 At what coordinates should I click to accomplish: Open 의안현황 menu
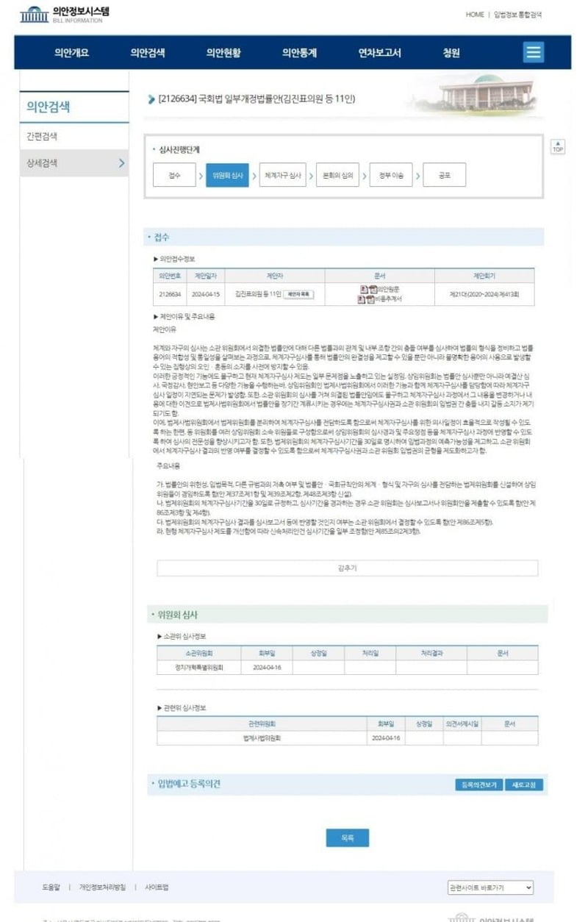[223, 53]
